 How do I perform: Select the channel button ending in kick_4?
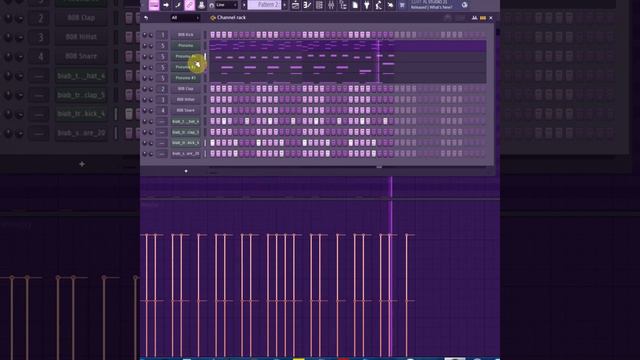point(186,143)
